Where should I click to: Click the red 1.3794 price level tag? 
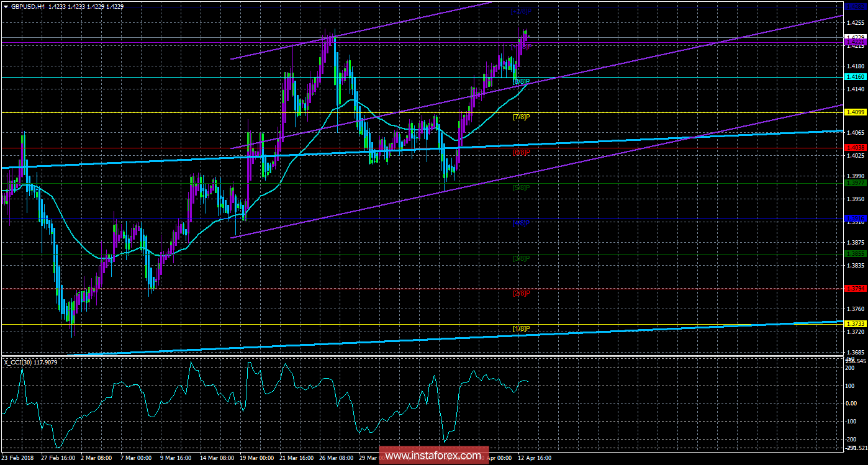[x=855, y=289]
